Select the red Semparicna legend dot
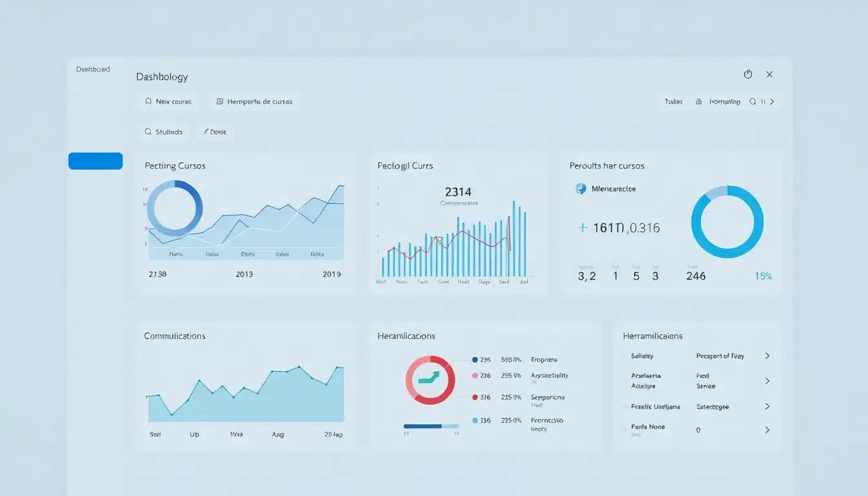This screenshot has width=868, height=496. 475,398
